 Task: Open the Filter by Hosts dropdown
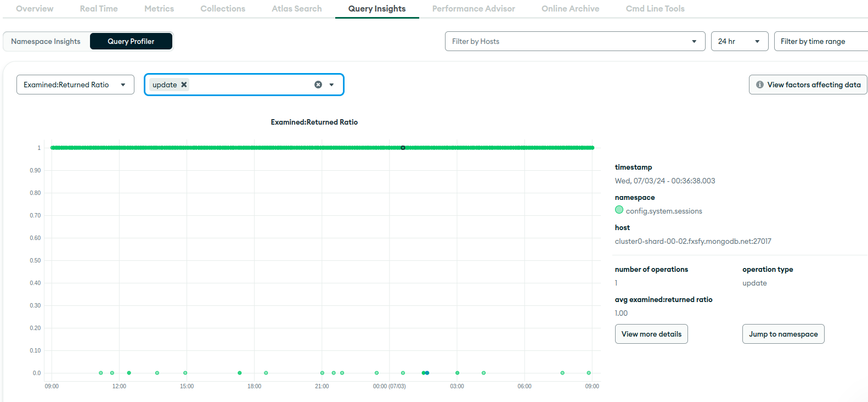[574, 41]
